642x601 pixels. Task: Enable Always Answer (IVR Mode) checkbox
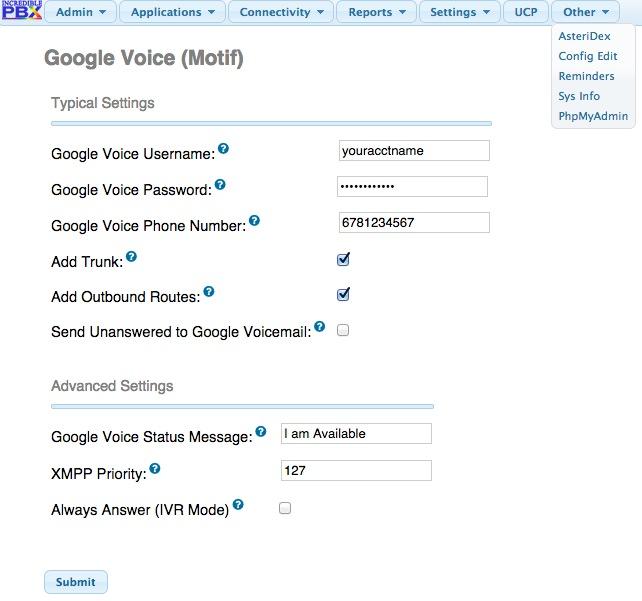tap(285, 508)
